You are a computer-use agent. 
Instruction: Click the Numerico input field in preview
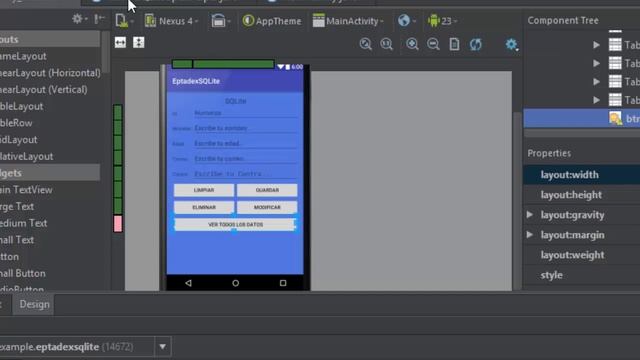coord(246,113)
